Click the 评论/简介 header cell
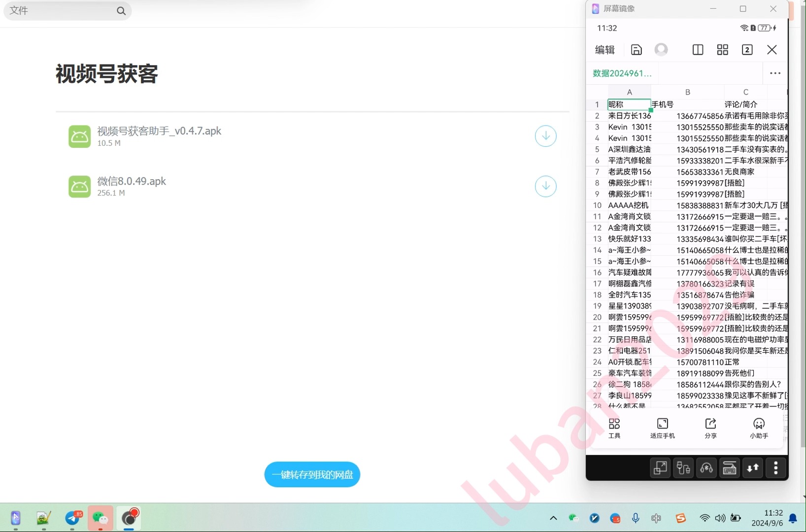The height and width of the screenshot is (532, 806). [745, 104]
